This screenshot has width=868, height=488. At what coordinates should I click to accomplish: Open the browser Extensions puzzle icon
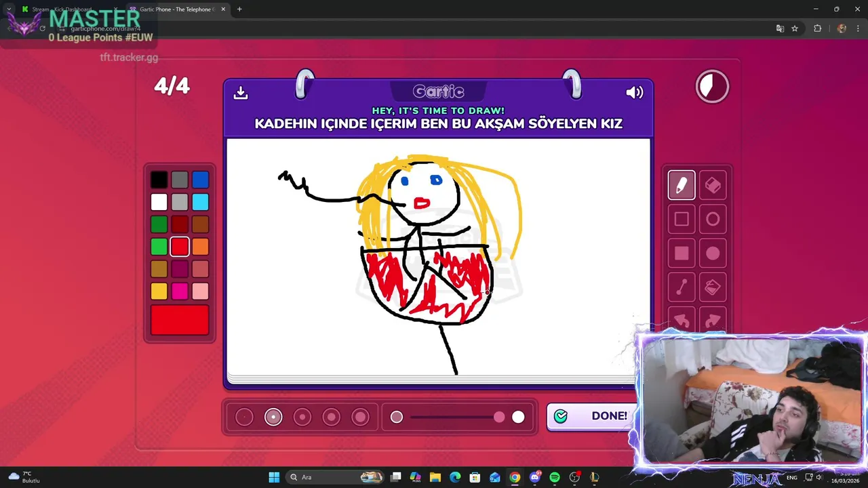(817, 28)
